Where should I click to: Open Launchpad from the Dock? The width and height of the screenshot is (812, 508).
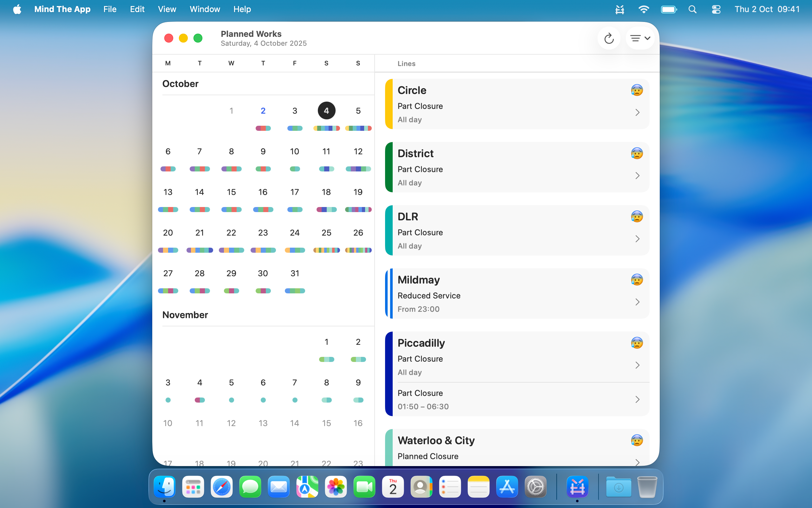click(x=193, y=486)
